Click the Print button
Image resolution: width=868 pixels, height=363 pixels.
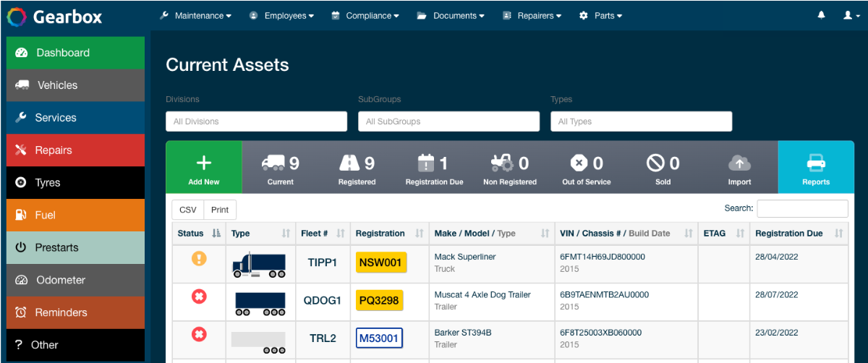(220, 210)
